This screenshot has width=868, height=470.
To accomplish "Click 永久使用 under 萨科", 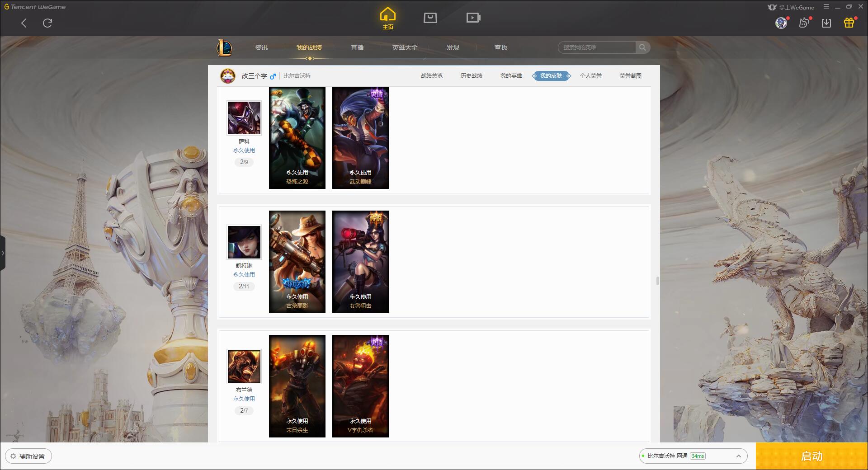I will [x=244, y=150].
